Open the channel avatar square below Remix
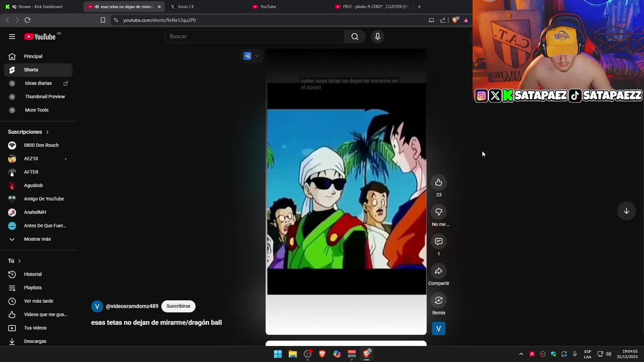This screenshot has width=644, height=362. [x=439, y=329]
